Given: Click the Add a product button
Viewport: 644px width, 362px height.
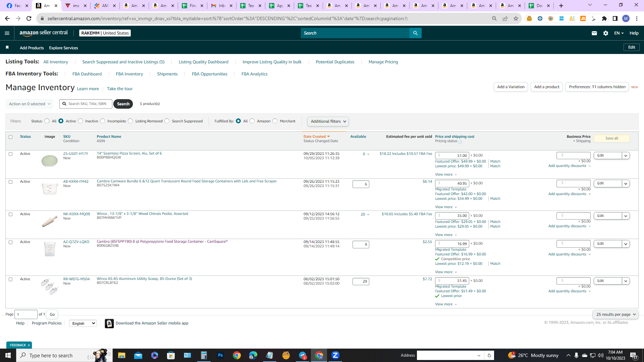Looking at the screenshot, I should click(x=546, y=87).
